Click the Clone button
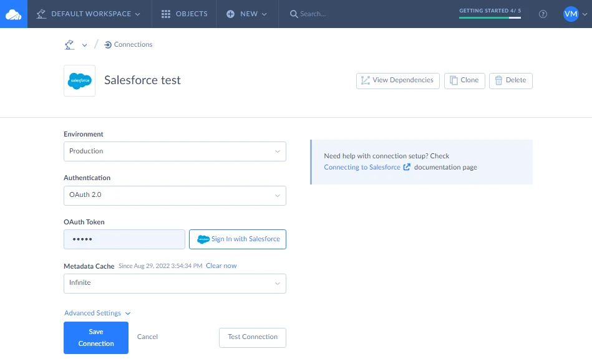The image size is (592, 364). 464,81
